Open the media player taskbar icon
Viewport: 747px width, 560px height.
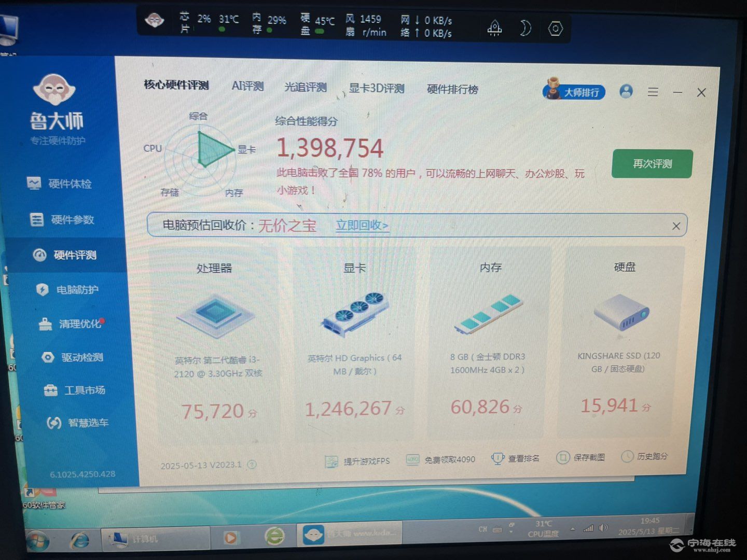click(230, 538)
